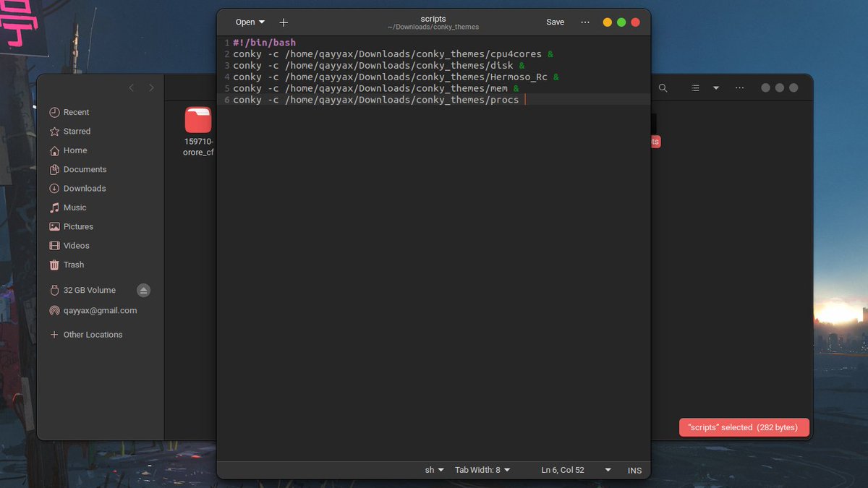Go to the Downloads folder
The height and width of the screenshot is (488, 868).
pyautogui.click(x=82, y=188)
